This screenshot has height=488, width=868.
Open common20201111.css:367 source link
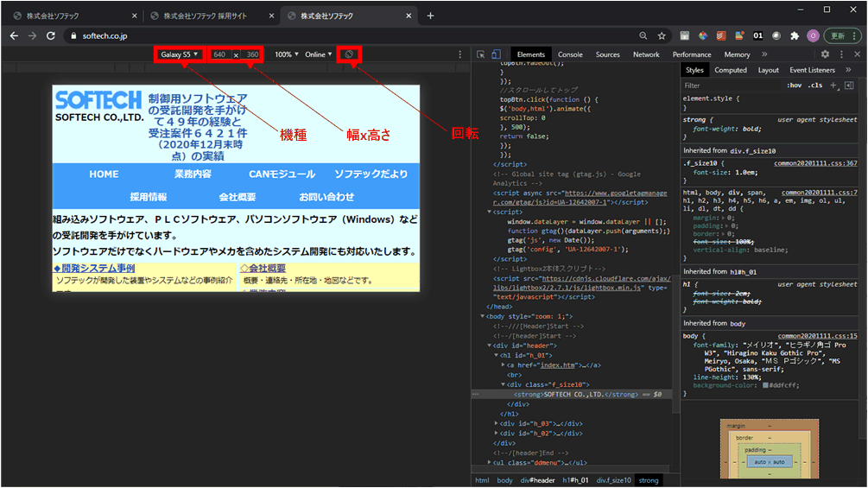815,163
